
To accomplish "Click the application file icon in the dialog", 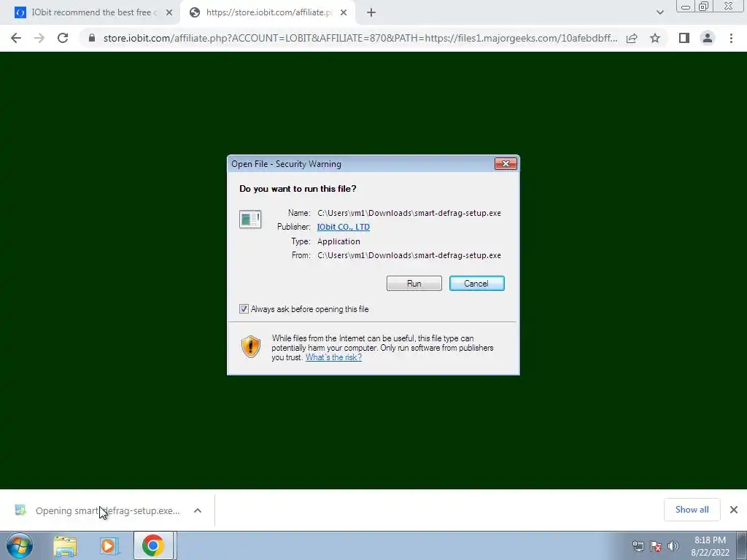I will point(250,219).
